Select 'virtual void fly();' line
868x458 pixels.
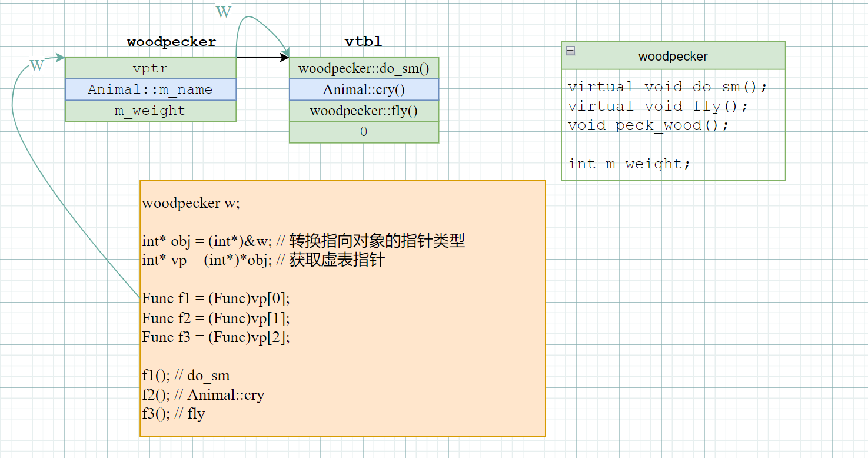click(658, 107)
